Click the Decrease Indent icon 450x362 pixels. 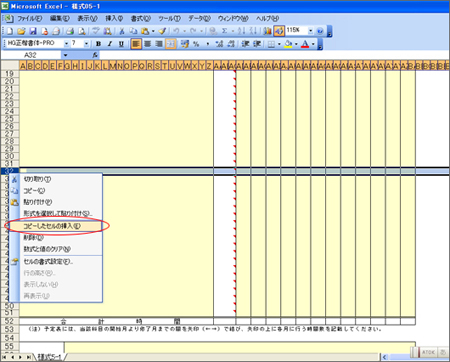[245, 44]
